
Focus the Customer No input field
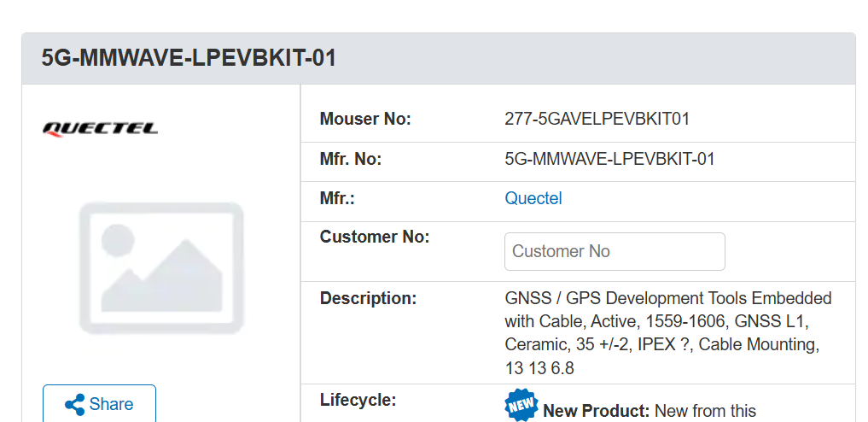pos(615,252)
